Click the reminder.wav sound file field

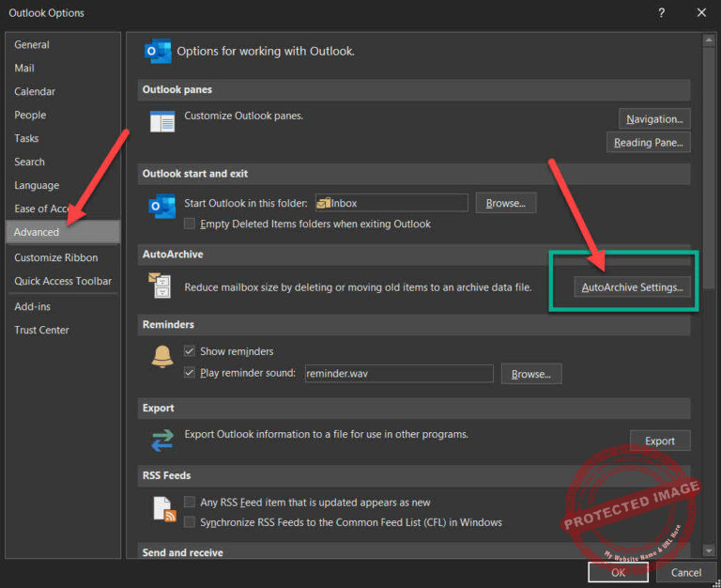tap(399, 374)
